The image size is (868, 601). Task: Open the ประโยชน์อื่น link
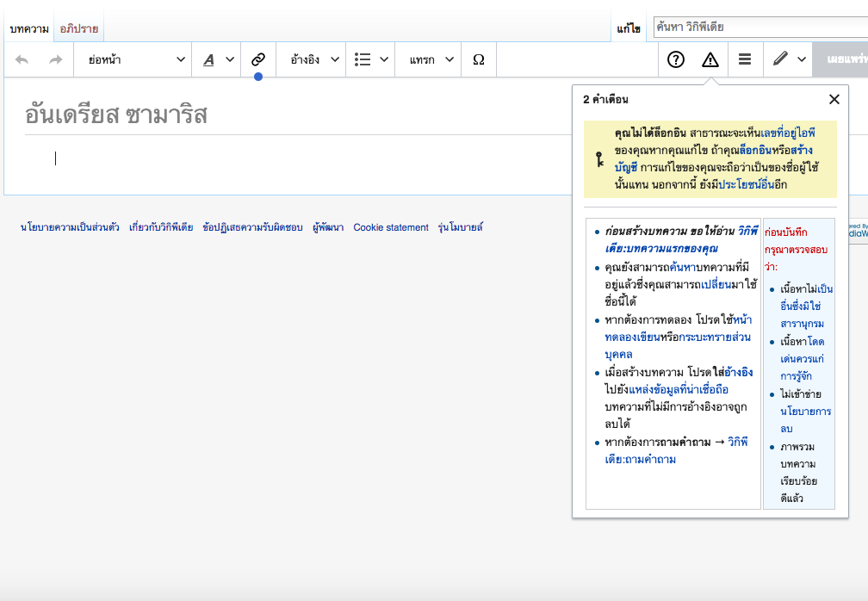(747, 184)
